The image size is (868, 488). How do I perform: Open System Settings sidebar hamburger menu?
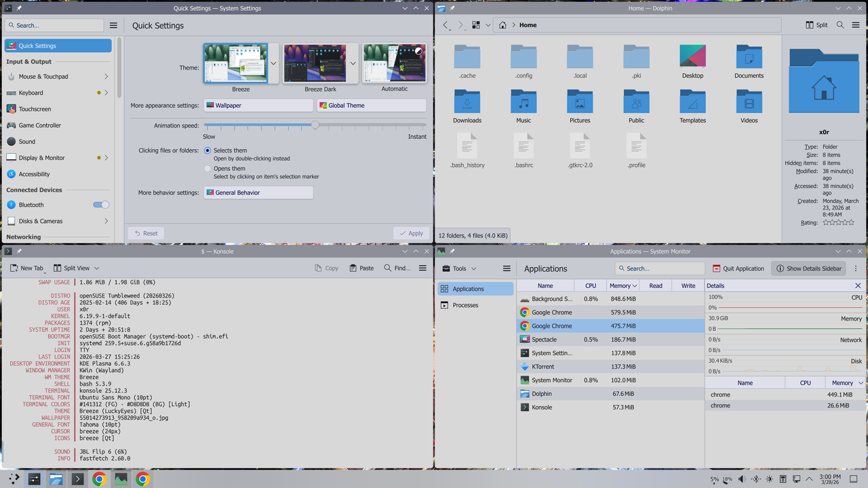113,25
